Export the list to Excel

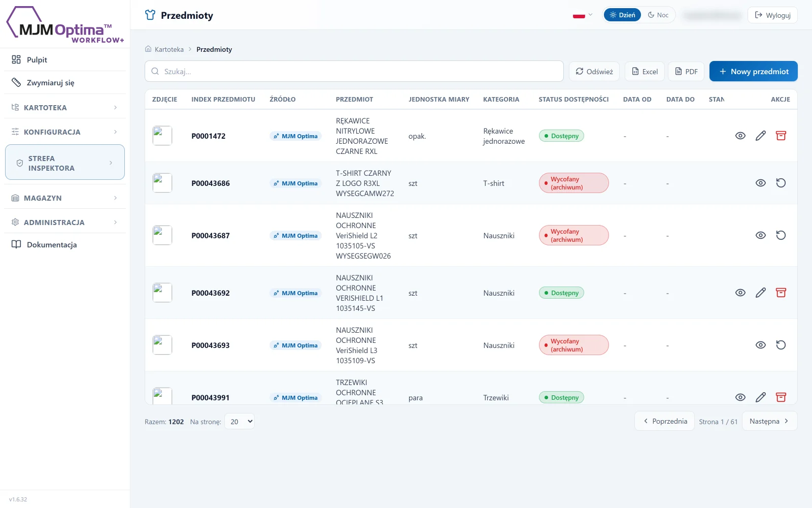[x=645, y=72]
